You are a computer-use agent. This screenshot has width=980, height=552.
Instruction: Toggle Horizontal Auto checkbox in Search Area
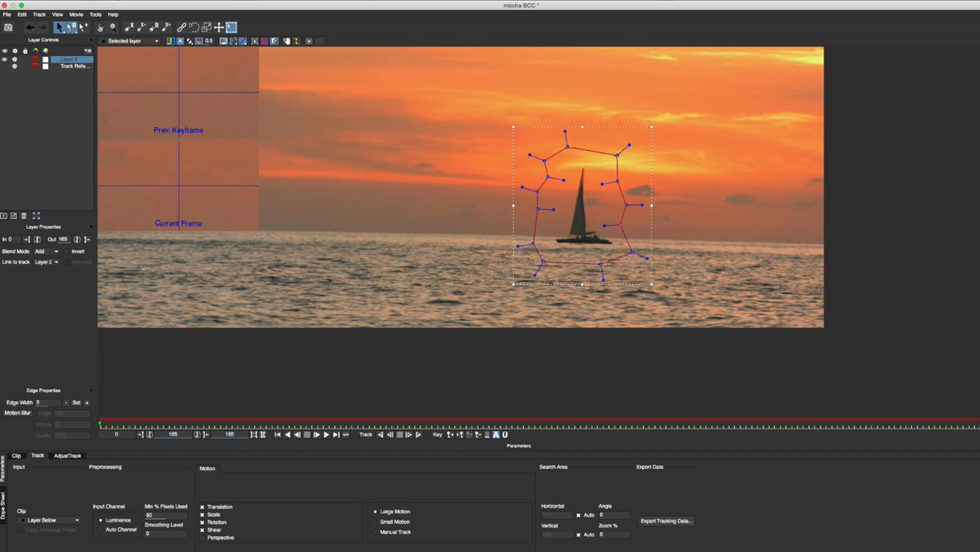click(578, 515)
